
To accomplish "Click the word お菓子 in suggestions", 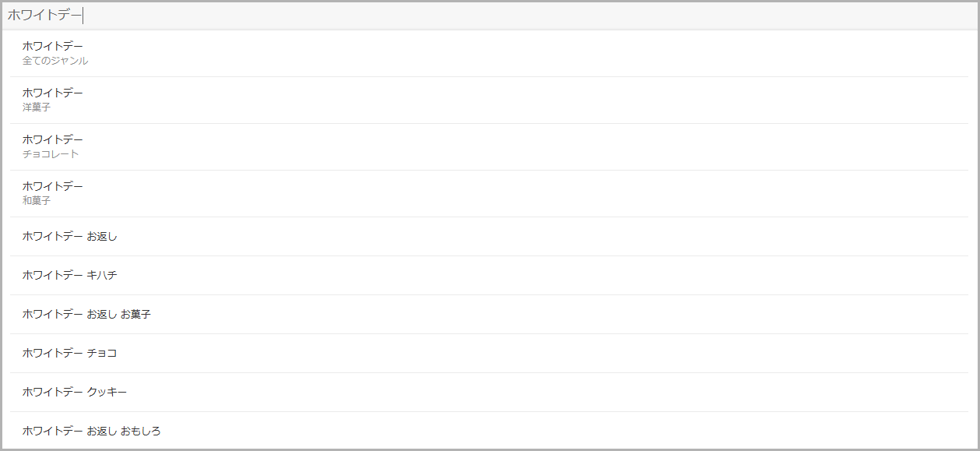I will 135,314.
